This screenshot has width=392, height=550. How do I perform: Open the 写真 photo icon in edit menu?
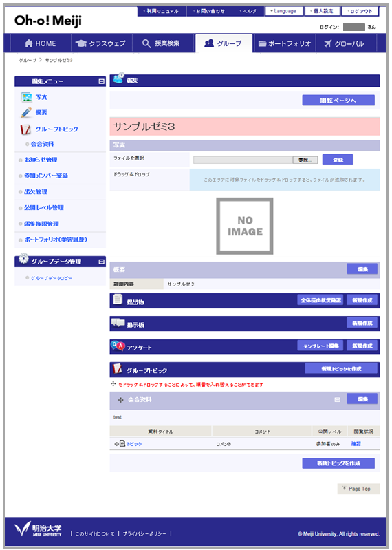click(26, 97)
